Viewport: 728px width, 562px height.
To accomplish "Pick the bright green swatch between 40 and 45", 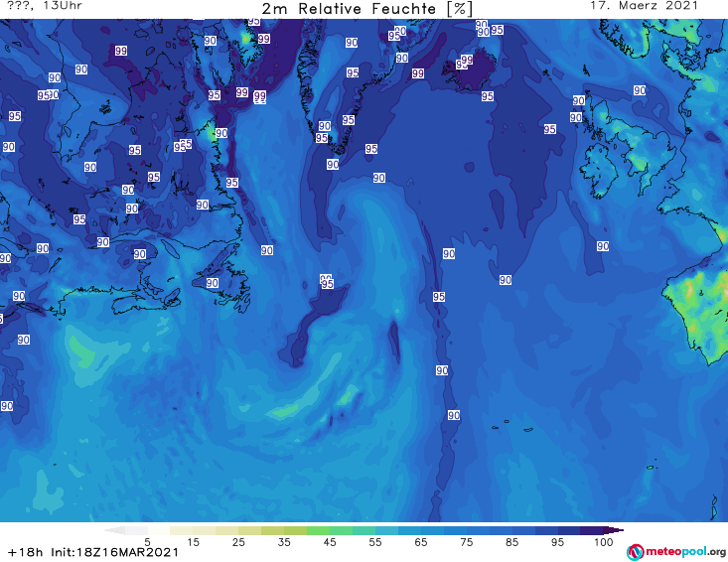I will (318, 530).
